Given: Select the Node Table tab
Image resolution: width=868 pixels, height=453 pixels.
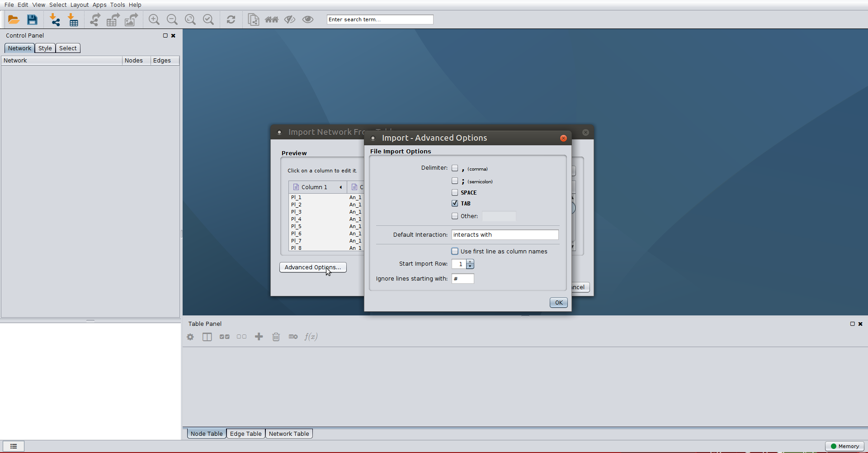Looking at the screenshot, I should pyautogui.click(x=207, y=434).
